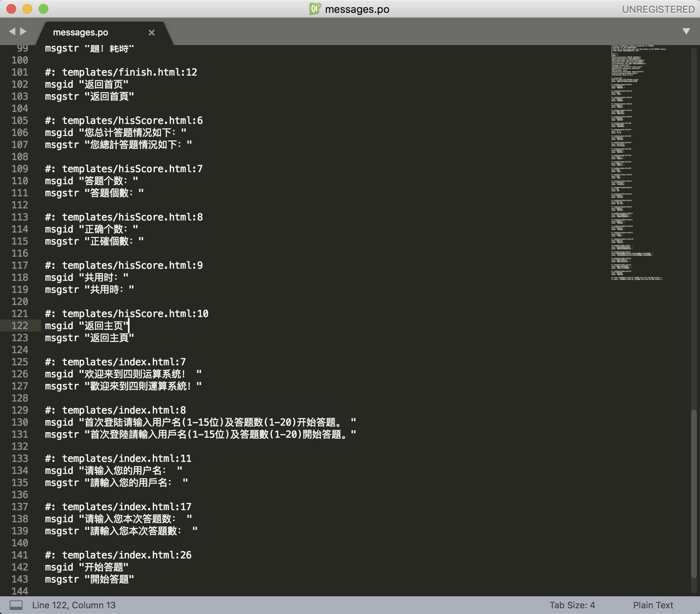
Task: Click comment "#: templates/hisScore.html:8"
Action: 124,217
